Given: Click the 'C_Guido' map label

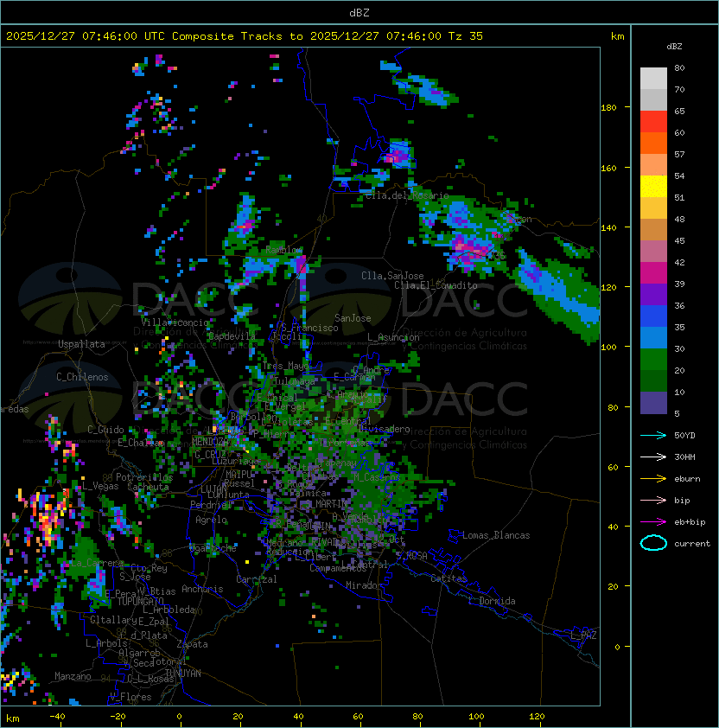Looking at the screenshot, I should pyautogui.click(x=105, y=430).
